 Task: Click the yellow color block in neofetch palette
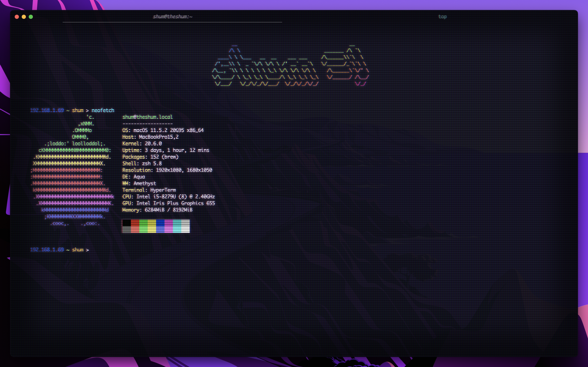[x=152, y=223]
